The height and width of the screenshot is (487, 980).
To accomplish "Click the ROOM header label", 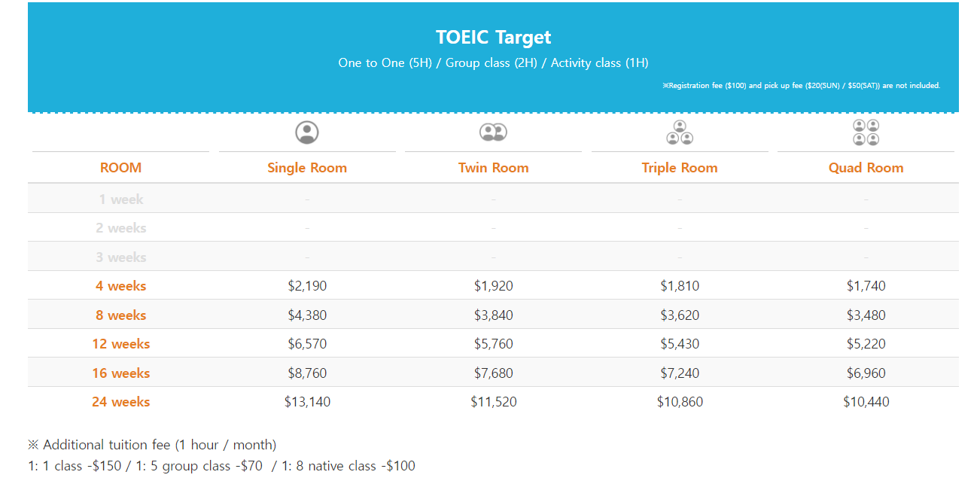I will 120,168.
